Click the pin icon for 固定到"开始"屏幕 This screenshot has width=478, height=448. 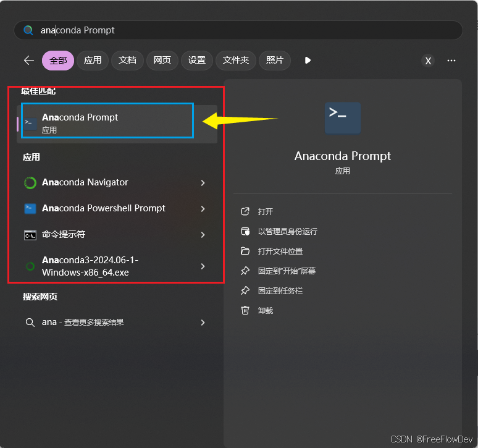pyautogui.click(x=245, y=271)
